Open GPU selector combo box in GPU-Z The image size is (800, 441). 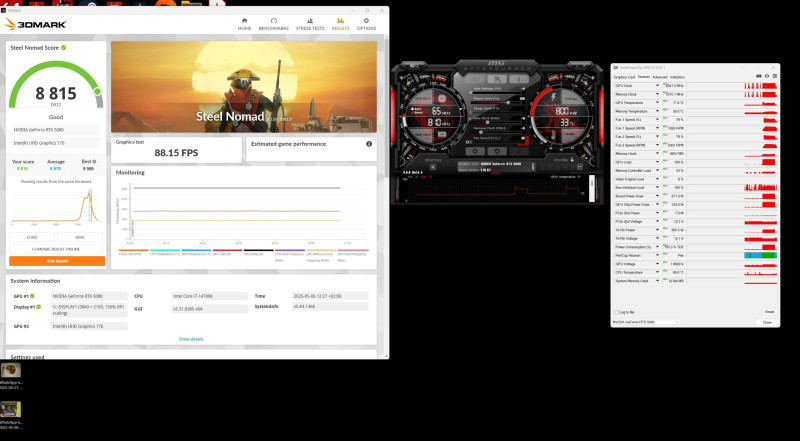point(645,322)
